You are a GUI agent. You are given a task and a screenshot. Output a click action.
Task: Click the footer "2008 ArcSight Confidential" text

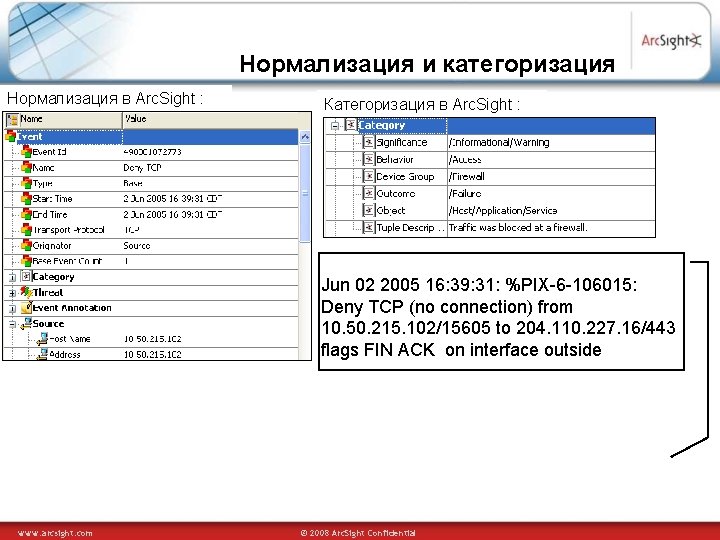tap(358, 533)
